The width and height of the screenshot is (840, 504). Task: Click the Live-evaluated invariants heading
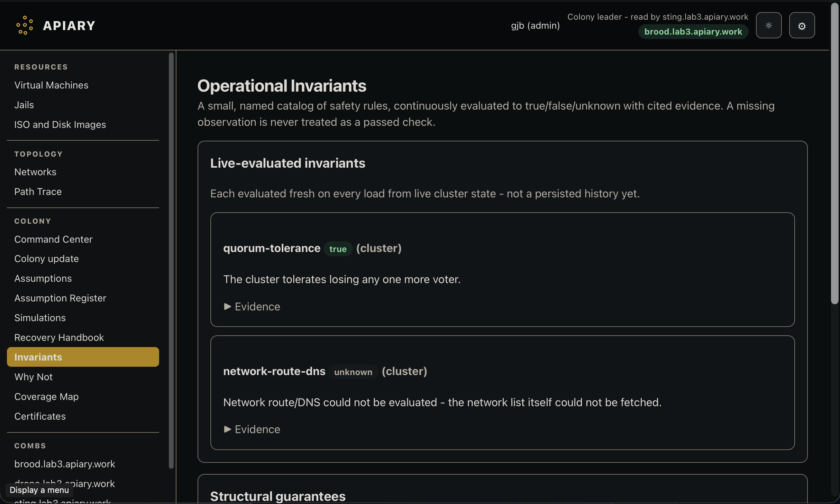point(287,163)
